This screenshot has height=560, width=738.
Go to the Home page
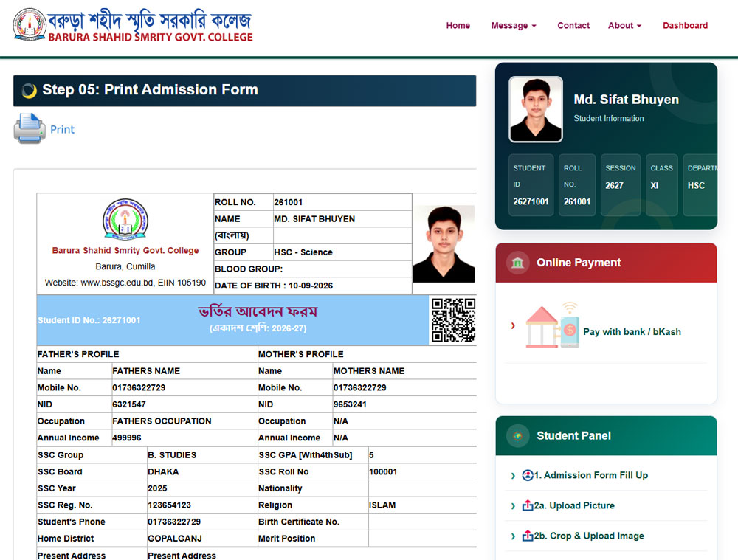458,25
